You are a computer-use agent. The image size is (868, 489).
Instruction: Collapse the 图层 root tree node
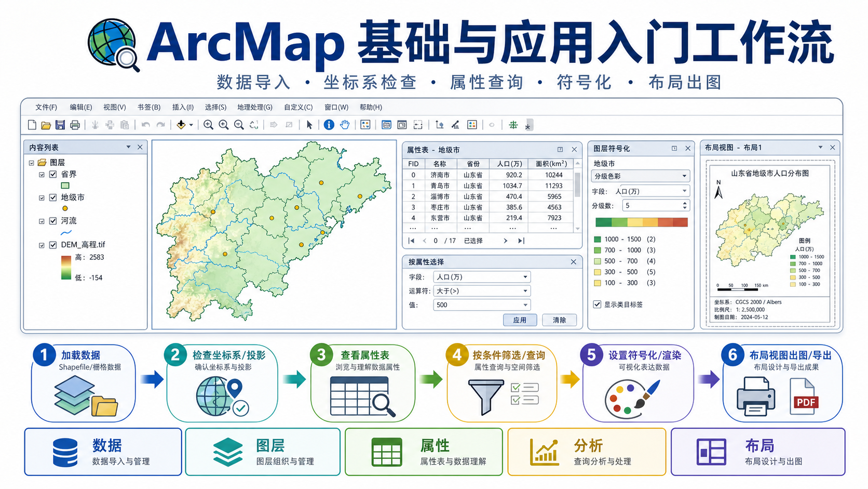pyautogui.click(x=32, y=163)
